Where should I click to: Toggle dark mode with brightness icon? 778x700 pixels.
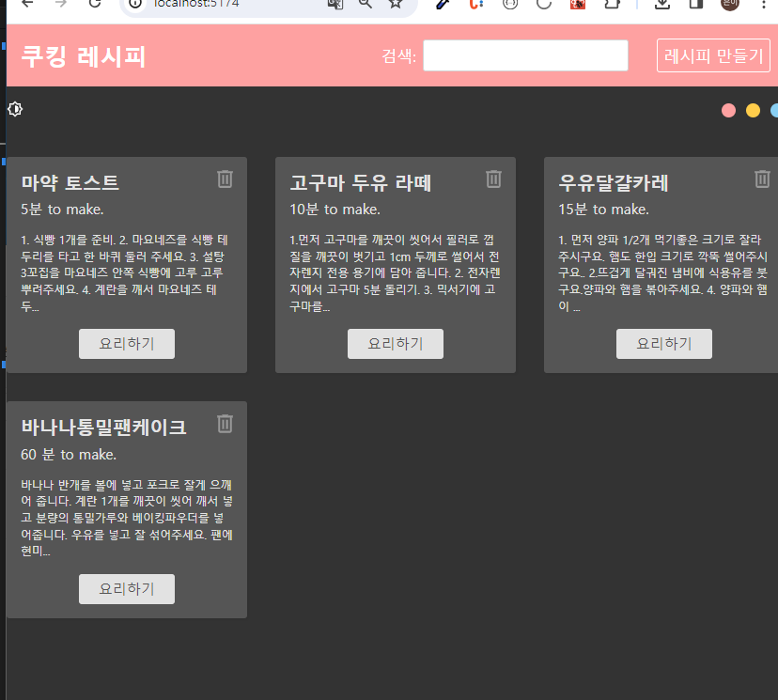coord(15,109)
